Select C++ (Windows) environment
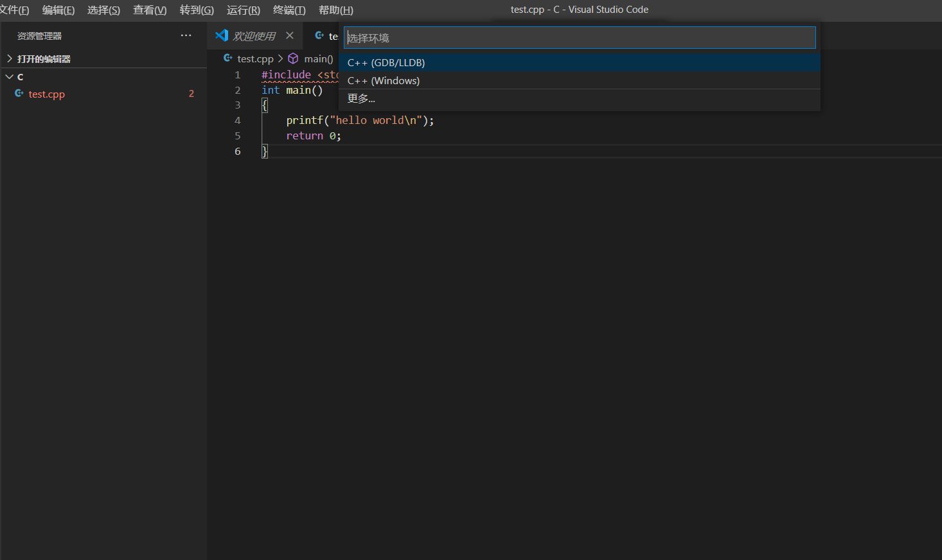This screenshot has width=942, height=560. point(580,80)
